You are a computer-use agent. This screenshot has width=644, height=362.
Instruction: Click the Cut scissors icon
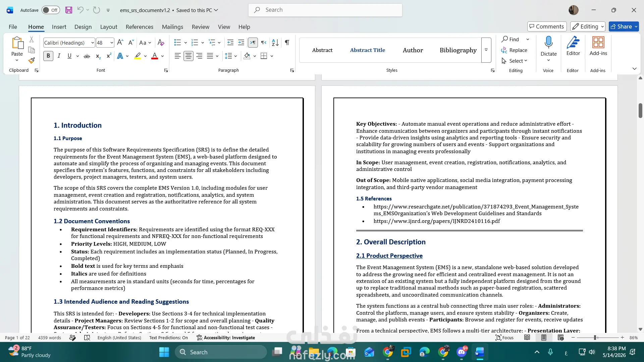click(32, 40)
